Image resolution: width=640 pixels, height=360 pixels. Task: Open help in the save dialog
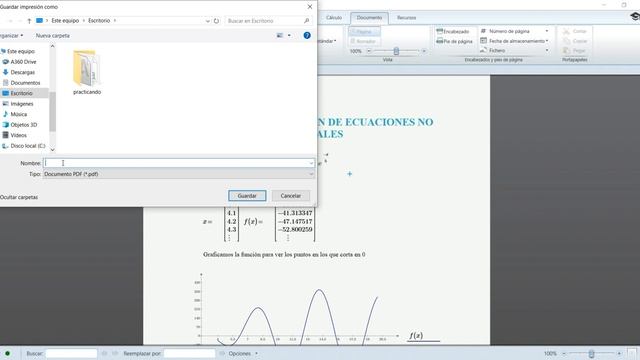point(307,36)
